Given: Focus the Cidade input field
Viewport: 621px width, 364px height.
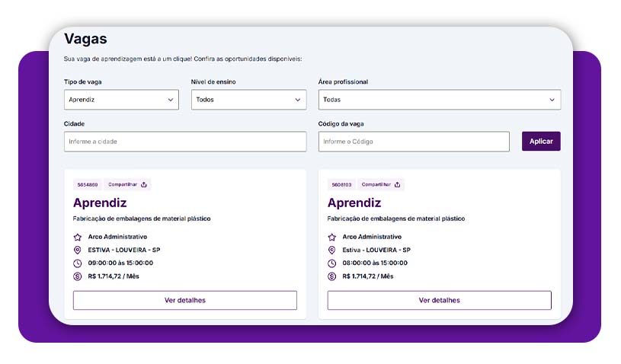Looking at the screenshot, I should [x=185, y=142].
